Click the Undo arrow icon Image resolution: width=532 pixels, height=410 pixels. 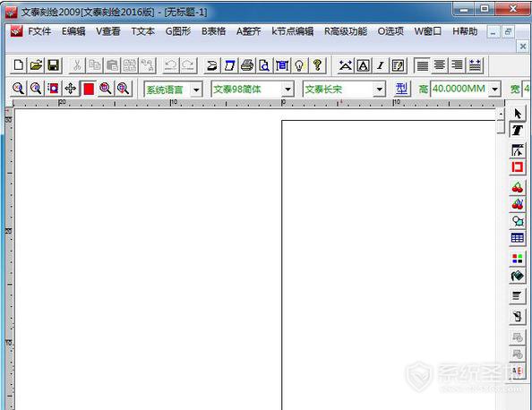[171, 65]
